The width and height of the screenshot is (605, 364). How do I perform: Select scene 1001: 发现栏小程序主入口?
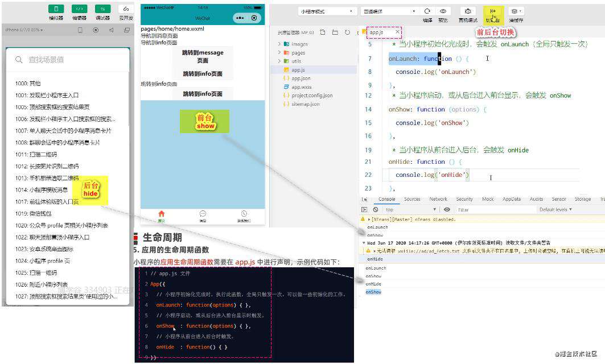47,95
